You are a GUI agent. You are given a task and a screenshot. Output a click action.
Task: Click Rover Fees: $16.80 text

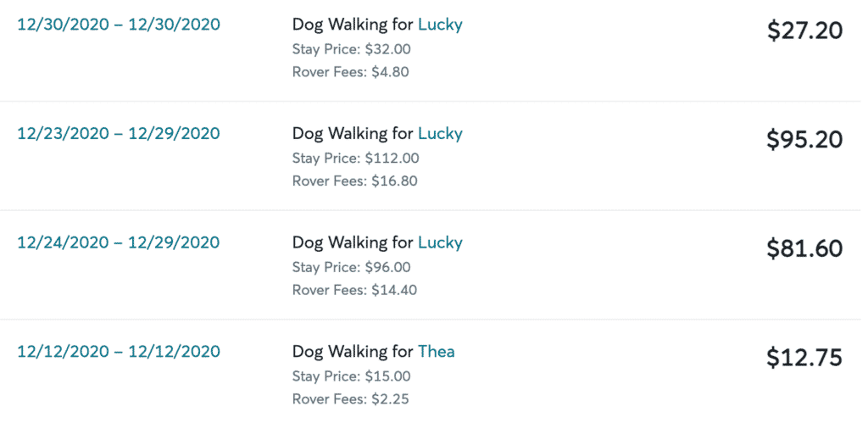pyautogui.click(x=355, y=181)
